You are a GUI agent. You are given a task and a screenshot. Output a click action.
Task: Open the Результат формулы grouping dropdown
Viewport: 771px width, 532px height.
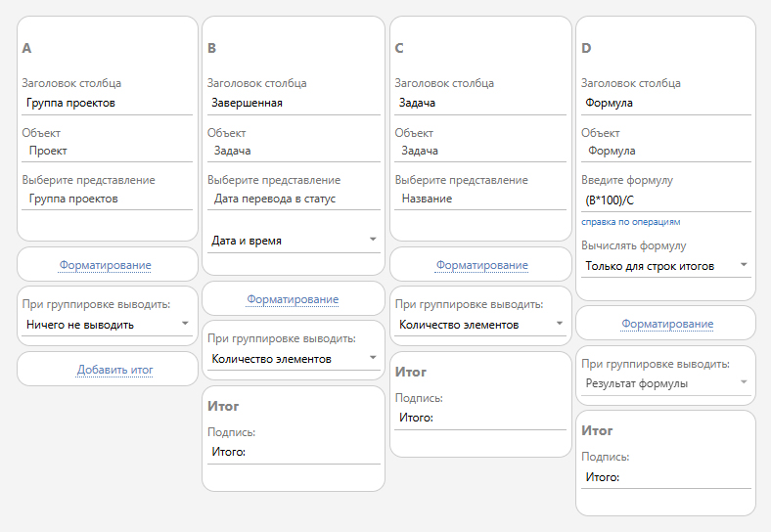666,383
